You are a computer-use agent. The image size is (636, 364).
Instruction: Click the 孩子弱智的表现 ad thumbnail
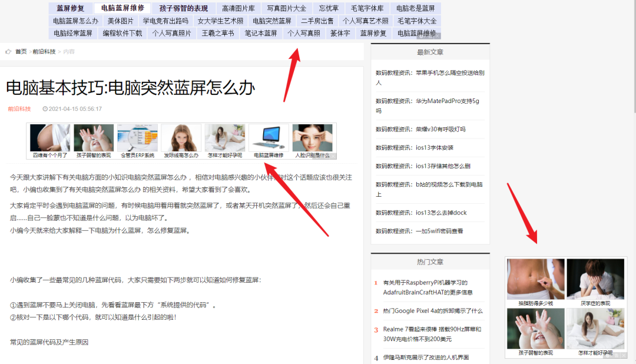(535, 327)
